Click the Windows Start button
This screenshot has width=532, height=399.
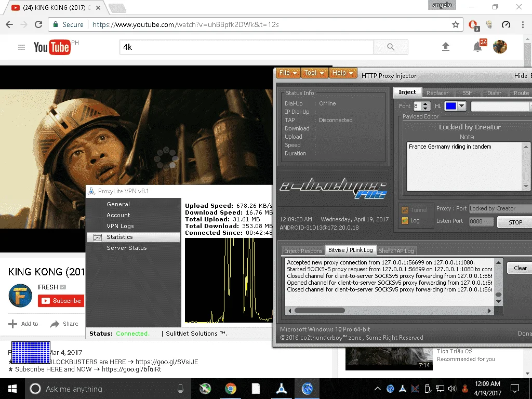coord(12,389)
